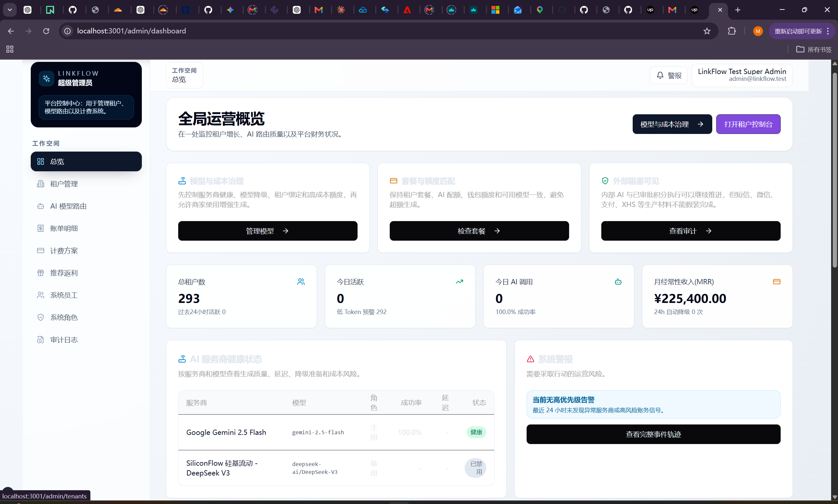This screenshot has width=838, height=504.
Task: Click the trending arrow icon on 今日活跃 card
Action: point(459,282)
